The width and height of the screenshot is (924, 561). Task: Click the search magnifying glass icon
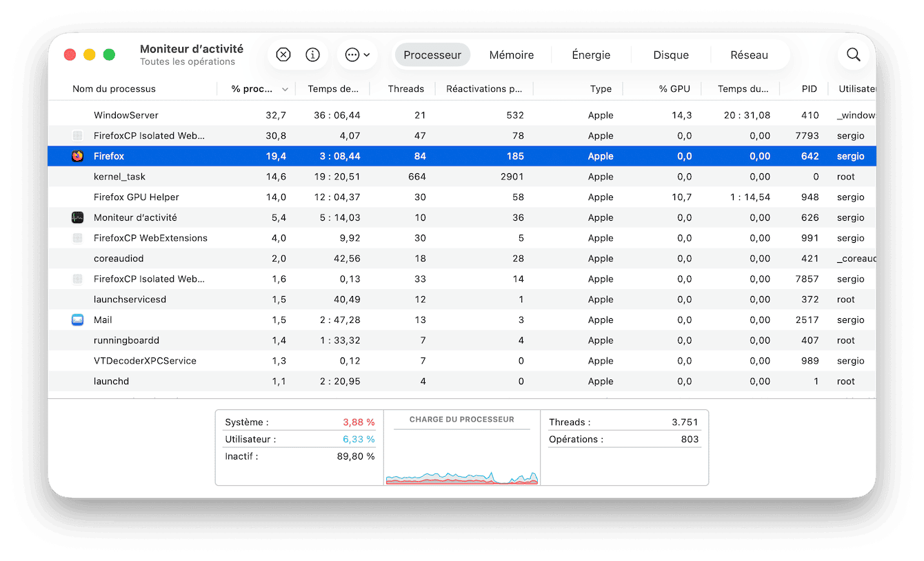point(854,55)
